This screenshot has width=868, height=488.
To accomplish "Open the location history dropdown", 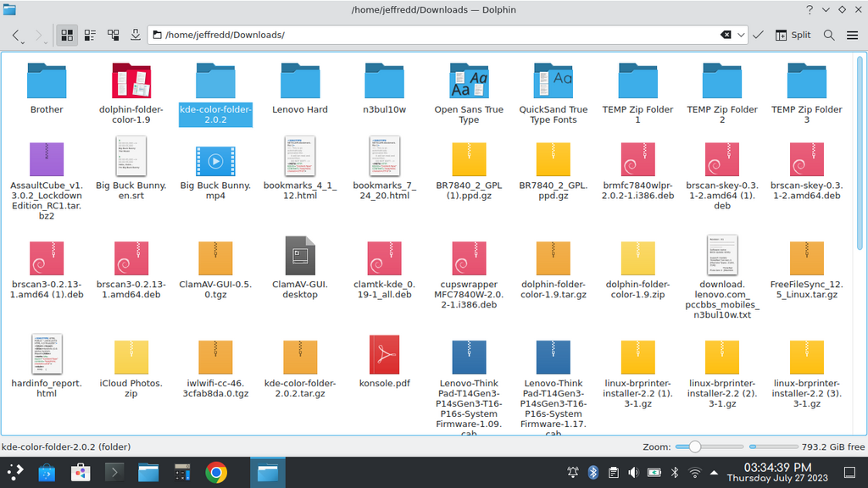I will point(741,35).
